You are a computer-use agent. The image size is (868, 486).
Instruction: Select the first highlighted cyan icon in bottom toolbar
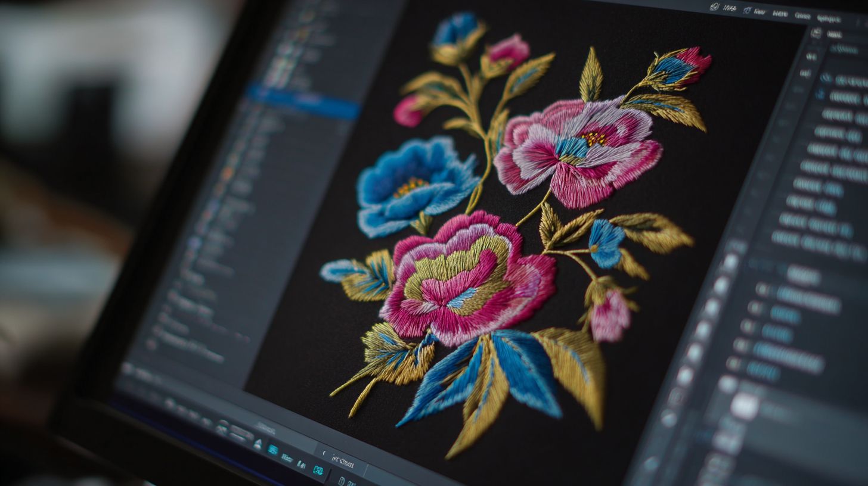[272, 450]
